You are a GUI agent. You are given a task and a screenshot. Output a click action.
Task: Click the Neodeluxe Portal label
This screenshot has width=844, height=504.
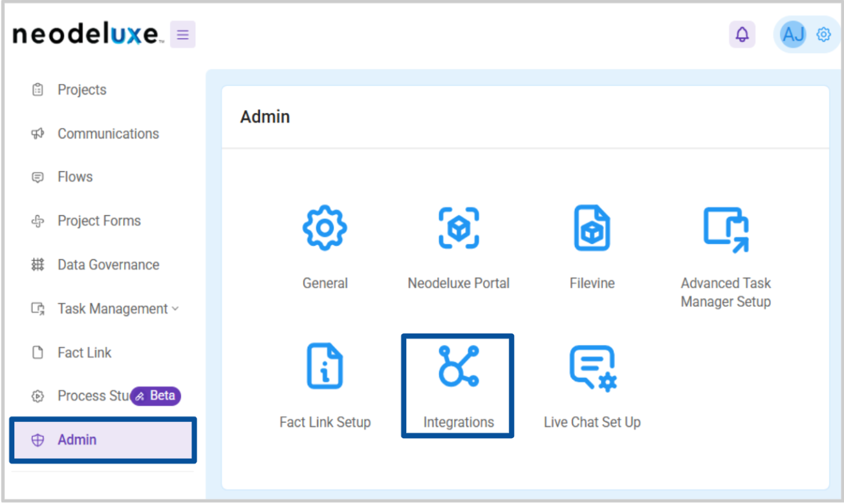point(459,283)
